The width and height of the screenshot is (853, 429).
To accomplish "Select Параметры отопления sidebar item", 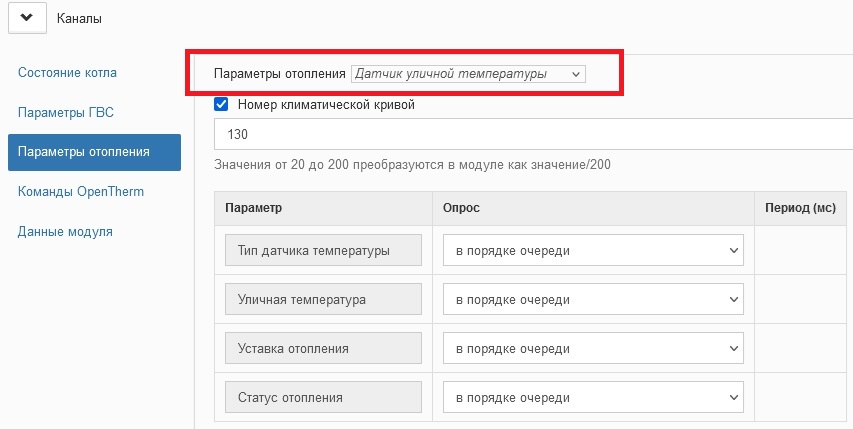I will pos(94,152).
